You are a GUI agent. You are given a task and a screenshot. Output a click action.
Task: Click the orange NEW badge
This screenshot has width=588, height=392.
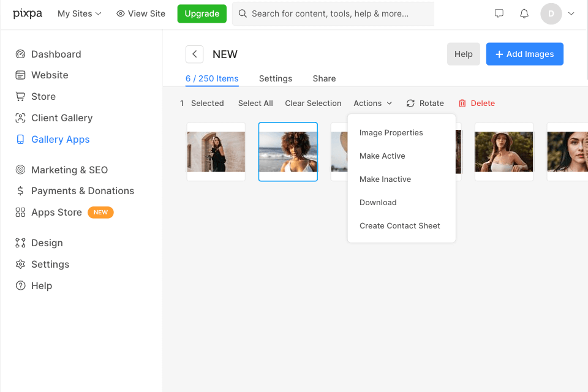(100, 213)
